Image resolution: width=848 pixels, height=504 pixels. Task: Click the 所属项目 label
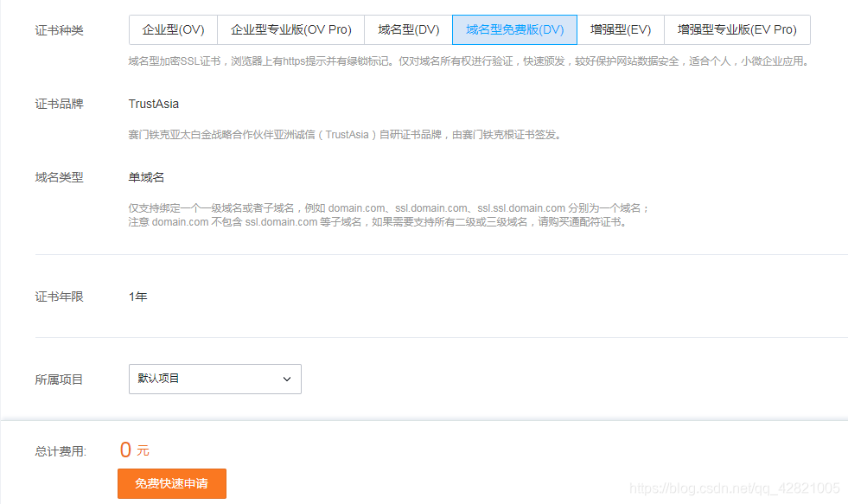(x=59, y=380)
